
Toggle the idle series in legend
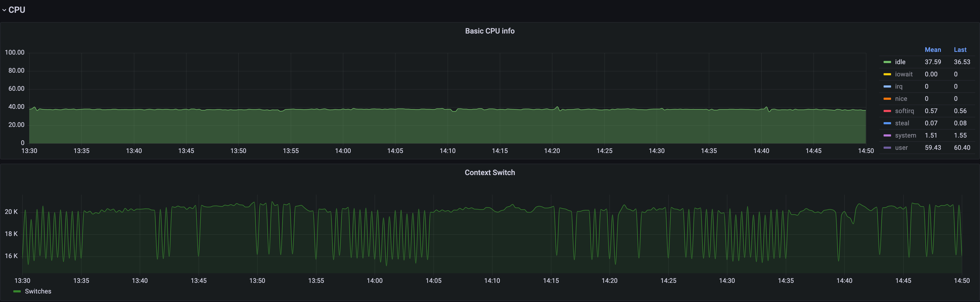tap(900, 62)
